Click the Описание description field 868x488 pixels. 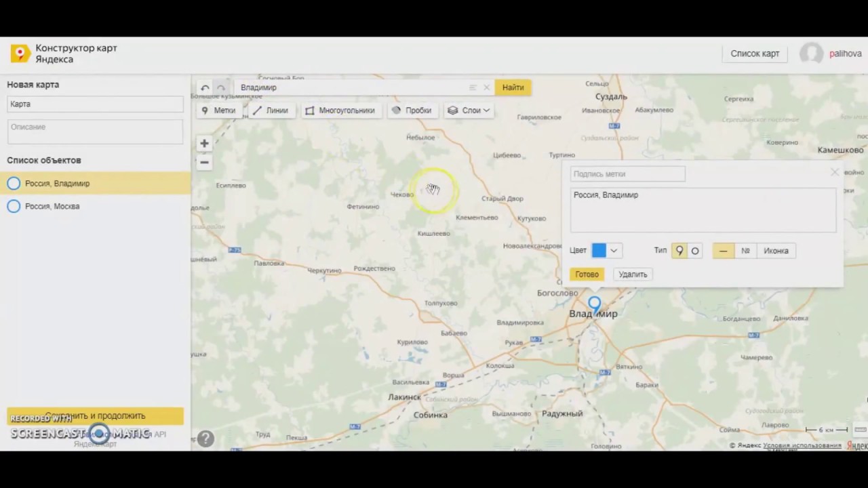click(x=95, y=131)
